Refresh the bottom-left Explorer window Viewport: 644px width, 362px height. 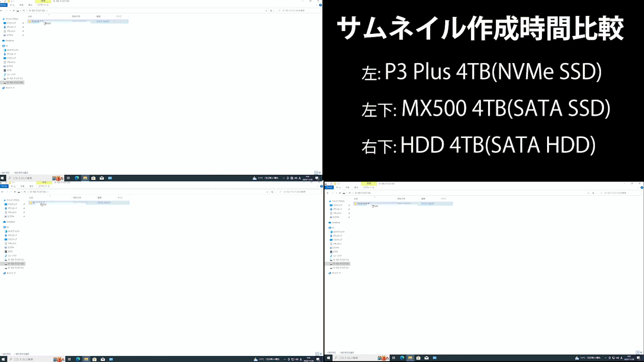(x=272, y=192)
